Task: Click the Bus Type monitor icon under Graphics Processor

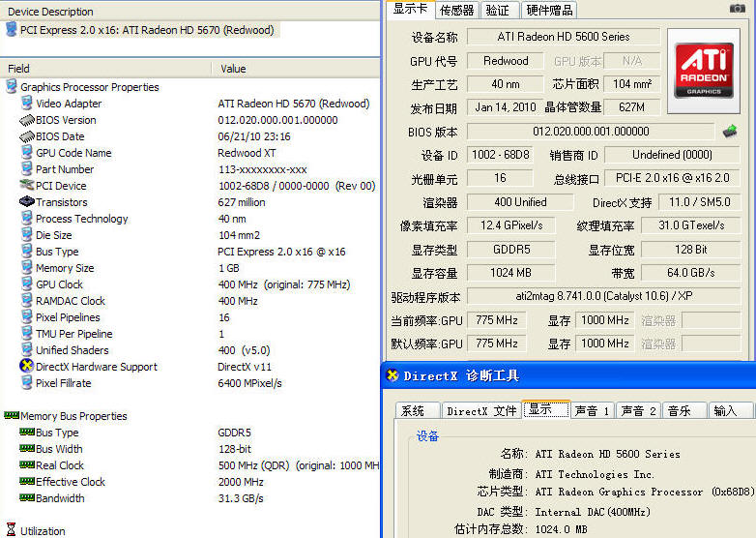Action: (26, 251)
